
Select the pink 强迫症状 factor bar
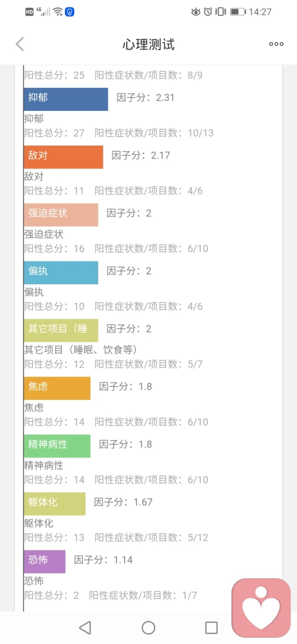61,215
